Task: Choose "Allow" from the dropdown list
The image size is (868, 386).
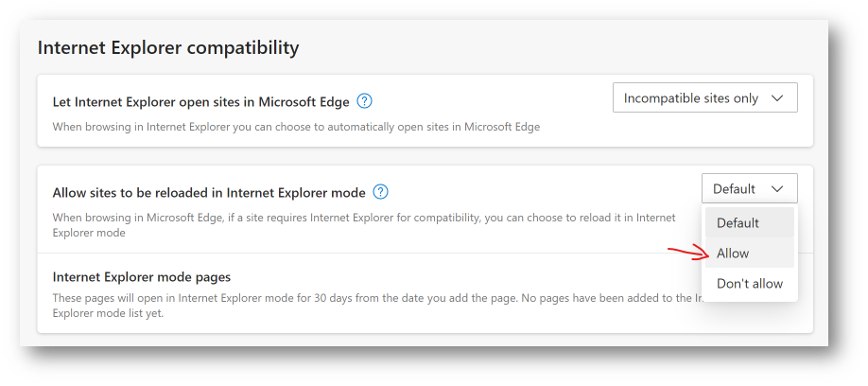Action: click(734, 254)
